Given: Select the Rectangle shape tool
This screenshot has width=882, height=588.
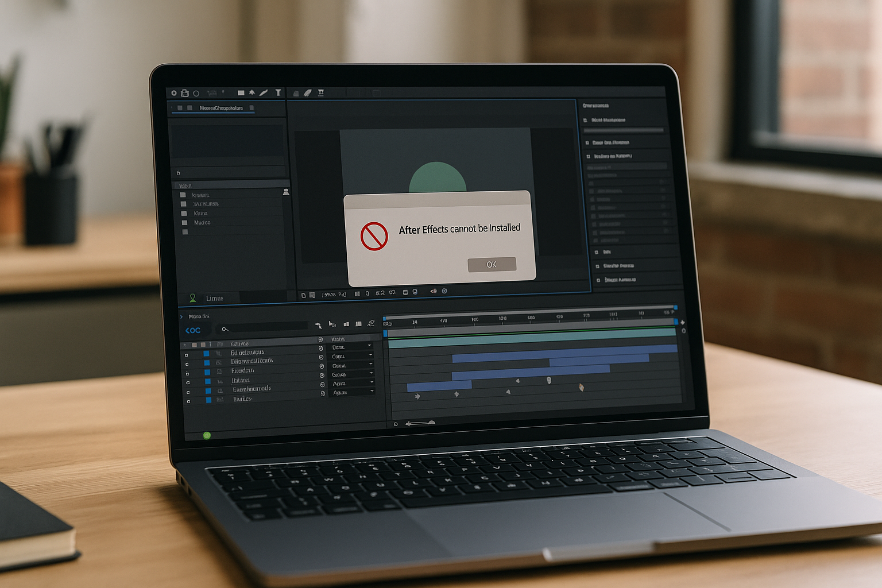Looking at the screenshot, I should click(x=241, y=92).
